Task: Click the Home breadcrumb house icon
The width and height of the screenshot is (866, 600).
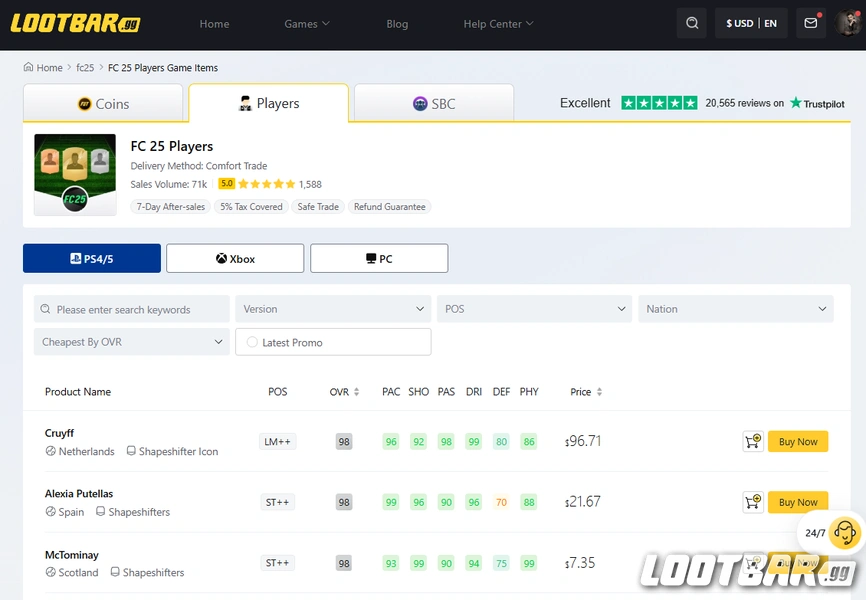Action: tap(28, 67)
